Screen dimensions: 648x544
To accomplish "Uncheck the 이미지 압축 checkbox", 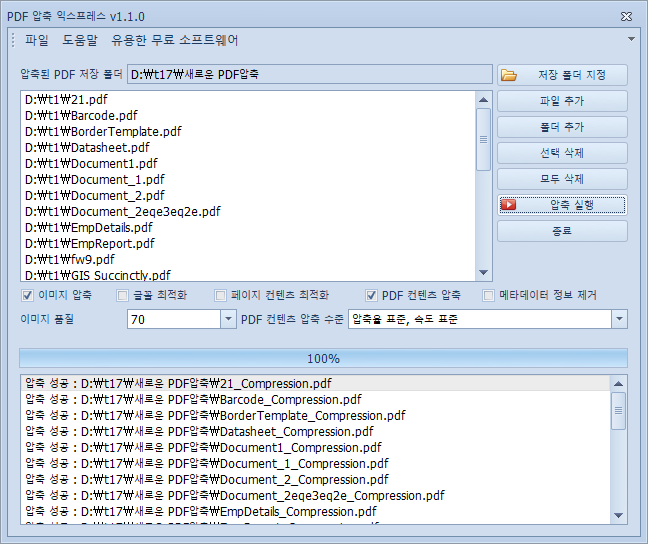I will pos(27,295).
